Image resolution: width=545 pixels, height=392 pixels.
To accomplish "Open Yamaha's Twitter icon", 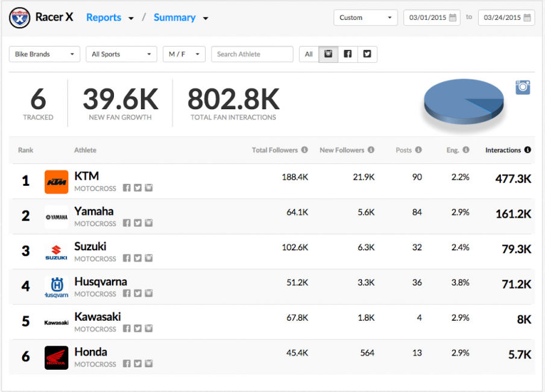I will coord(137,223).
